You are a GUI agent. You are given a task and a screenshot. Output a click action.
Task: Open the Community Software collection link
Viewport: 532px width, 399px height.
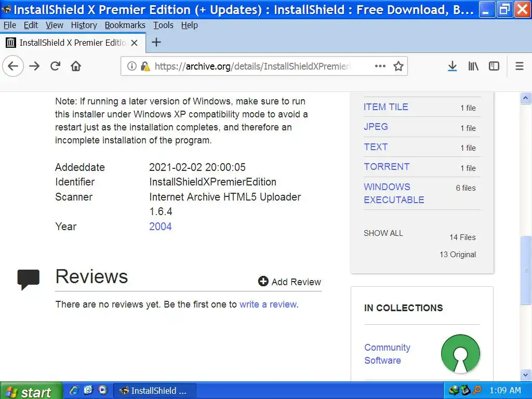(387, 354)
